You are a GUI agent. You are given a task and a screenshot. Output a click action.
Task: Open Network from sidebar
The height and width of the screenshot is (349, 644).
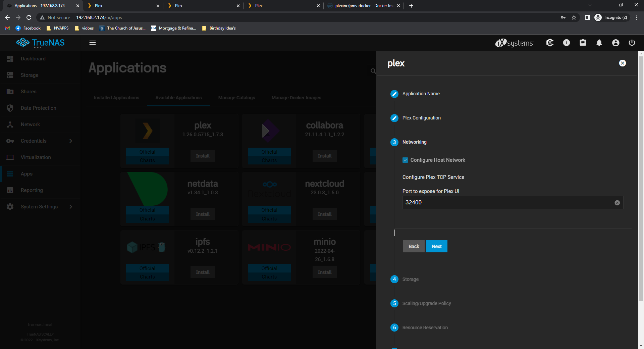[x=40, y=124]
